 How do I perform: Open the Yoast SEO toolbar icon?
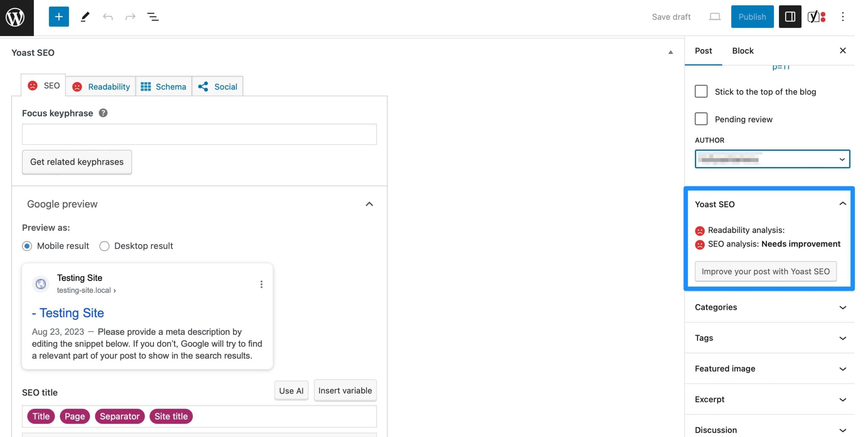tap(816, 17)
